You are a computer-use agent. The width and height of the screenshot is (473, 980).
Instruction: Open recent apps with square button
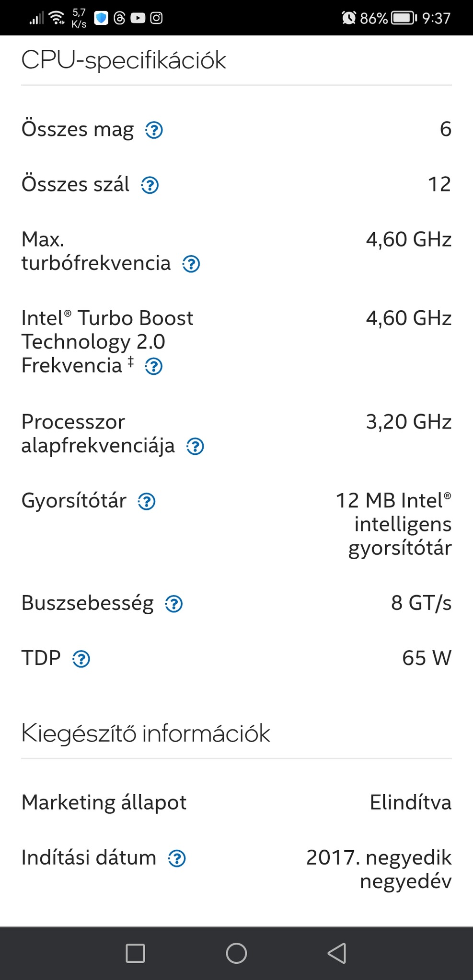tap(135, 953)
